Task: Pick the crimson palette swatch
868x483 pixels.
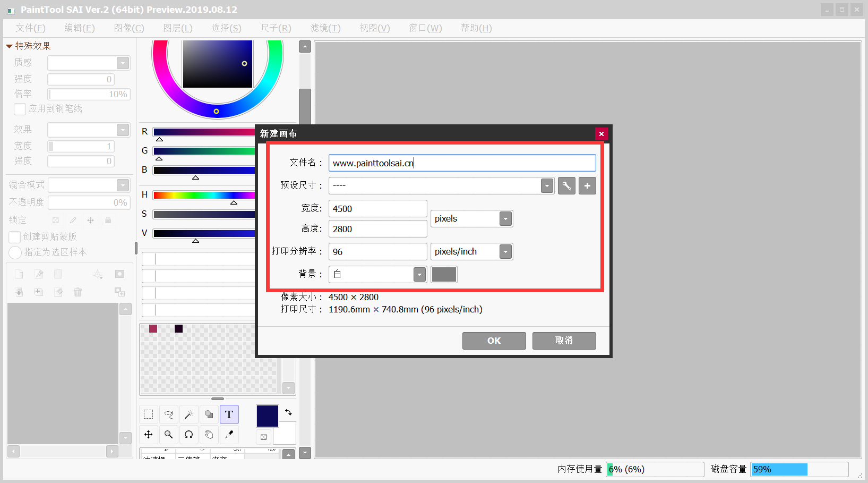Action: [153, 329]
